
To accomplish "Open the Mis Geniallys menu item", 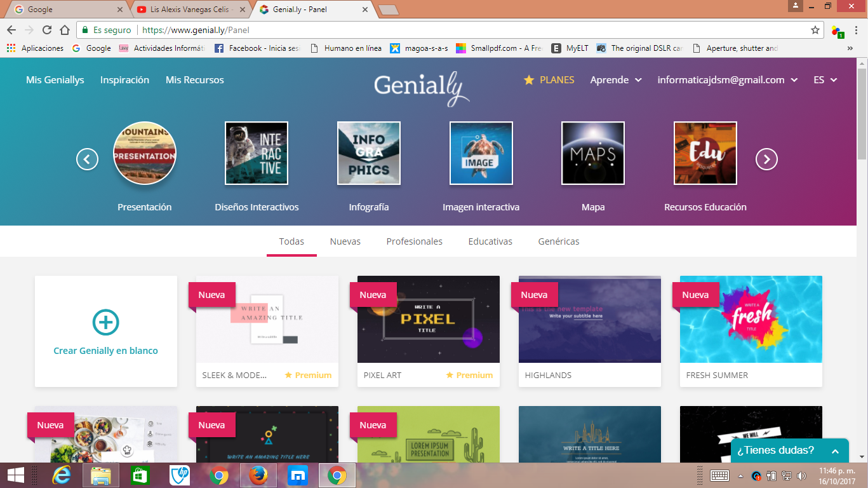I will click(x=55, y=80).
